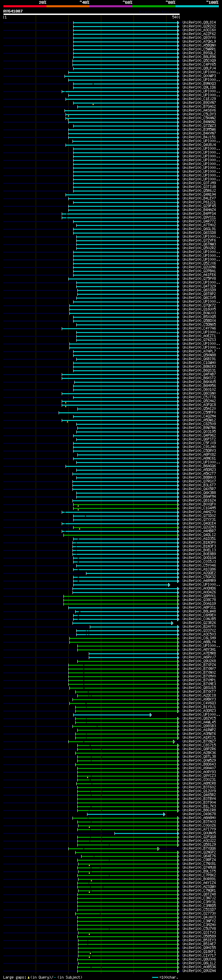Select the UniRef100_A4S6V6 label
The image size is (222, 980).
coord(199,110)
